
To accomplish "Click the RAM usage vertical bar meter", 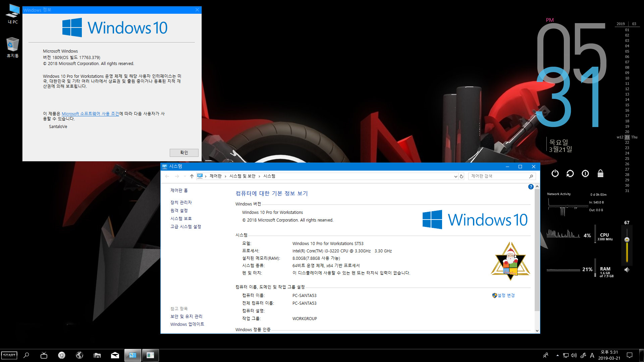I will [x=595, y=267].
